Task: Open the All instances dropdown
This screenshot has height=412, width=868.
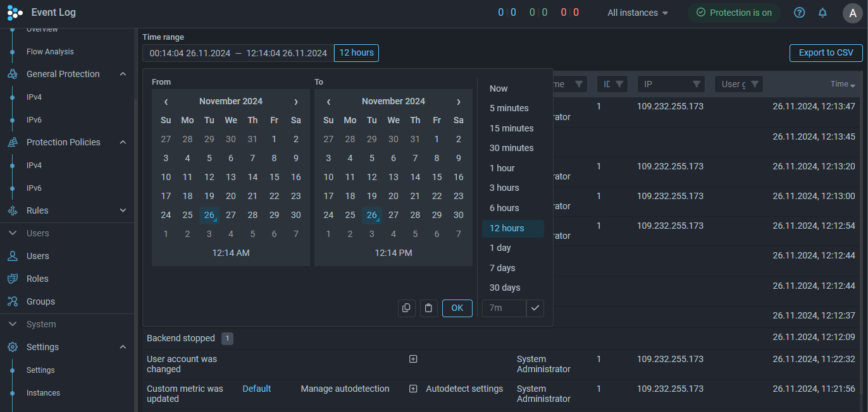Action: point(638,13)
